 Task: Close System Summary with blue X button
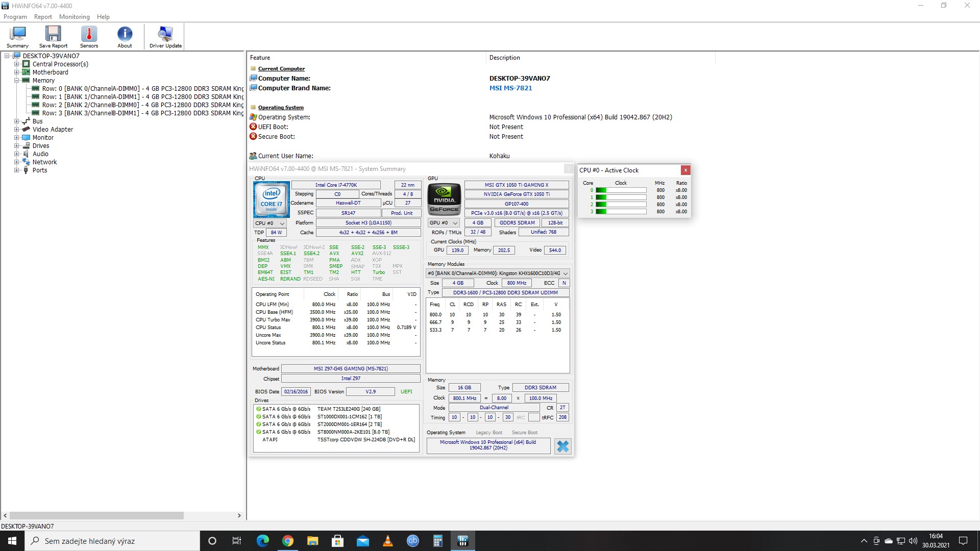point(562,446)
